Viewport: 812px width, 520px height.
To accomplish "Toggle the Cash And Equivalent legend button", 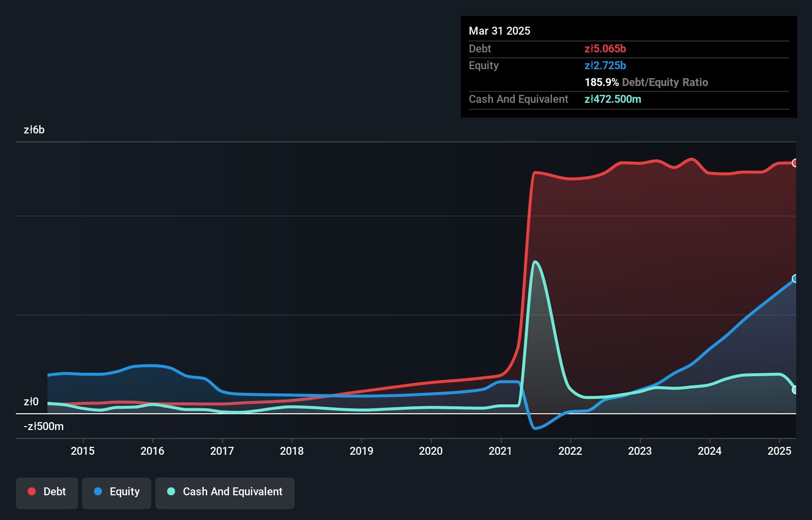I will [225, 493].
